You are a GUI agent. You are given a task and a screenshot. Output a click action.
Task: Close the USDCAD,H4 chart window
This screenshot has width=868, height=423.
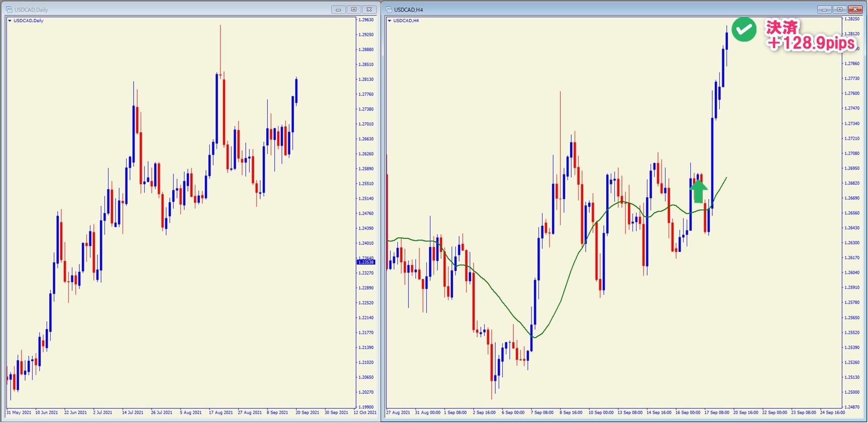coord(855,10)
